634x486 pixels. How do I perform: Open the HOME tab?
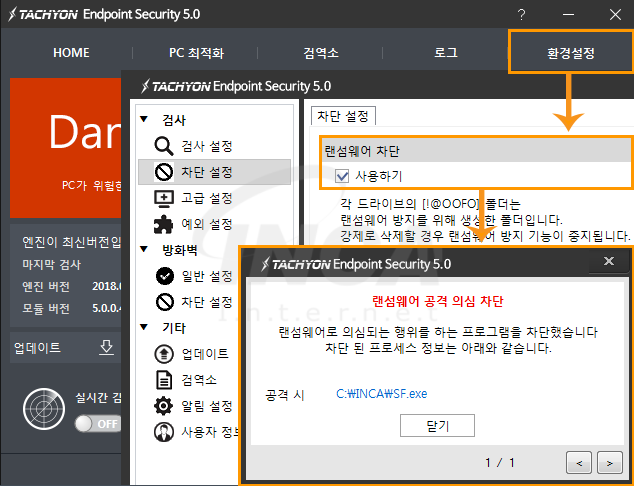click(71, 53)
